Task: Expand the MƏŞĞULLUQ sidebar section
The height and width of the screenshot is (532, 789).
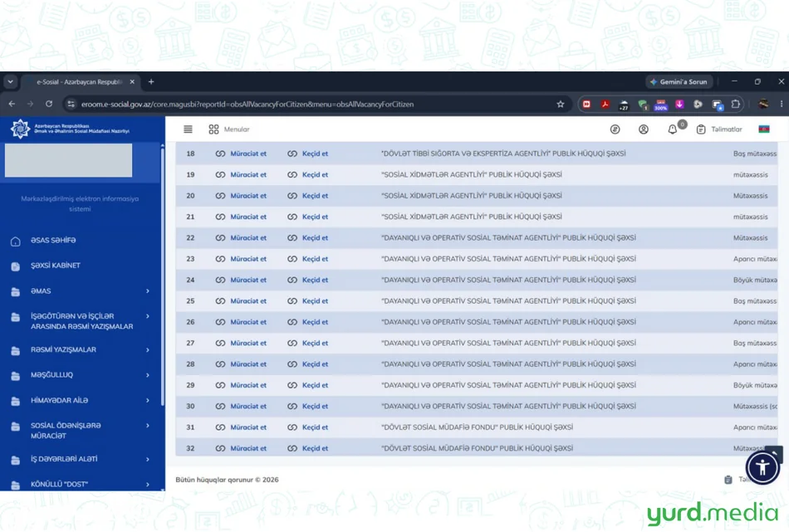Action: click(x=81, y=375)
